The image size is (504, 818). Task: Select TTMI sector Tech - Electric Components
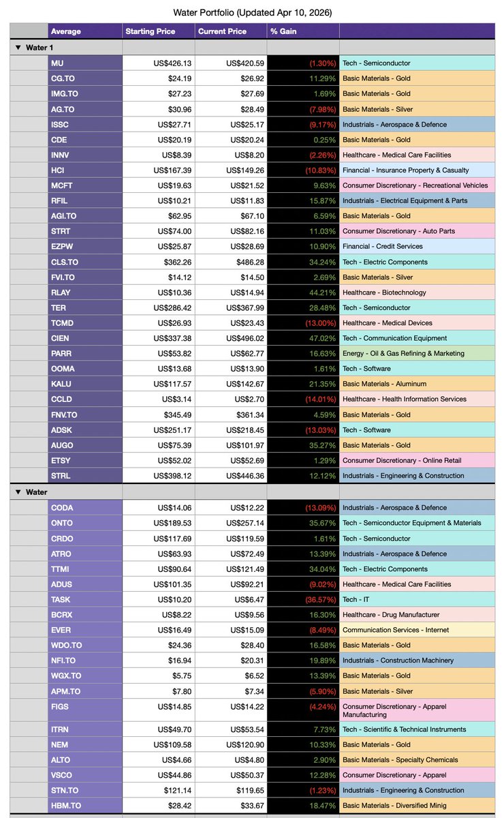417,569
